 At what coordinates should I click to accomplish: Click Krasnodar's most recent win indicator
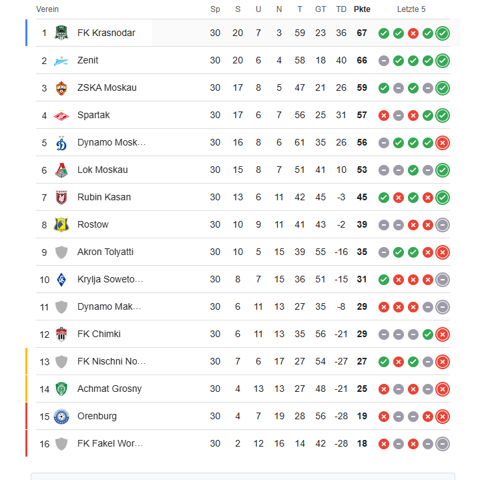coord(442,33)
